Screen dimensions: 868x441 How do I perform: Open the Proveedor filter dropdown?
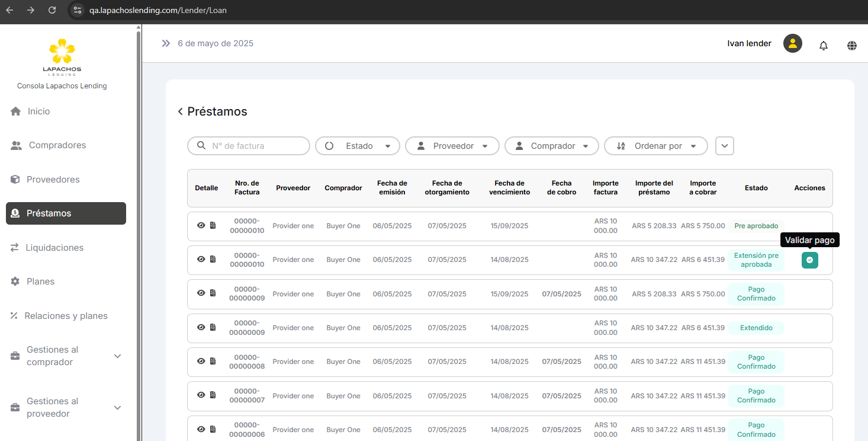(x=452, y=146)
